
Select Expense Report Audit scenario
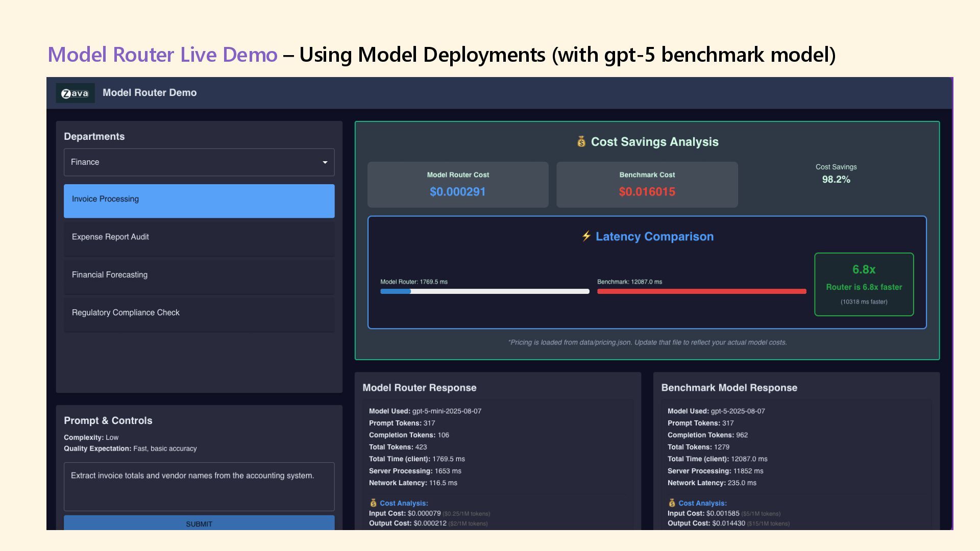[x=199, y=237]
